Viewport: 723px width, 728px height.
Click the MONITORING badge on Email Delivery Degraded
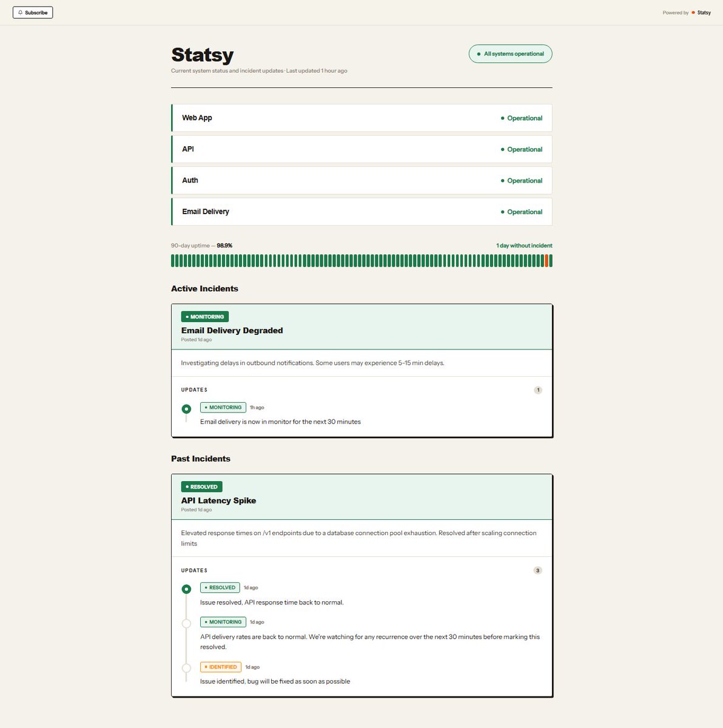[x=204, y=317]
